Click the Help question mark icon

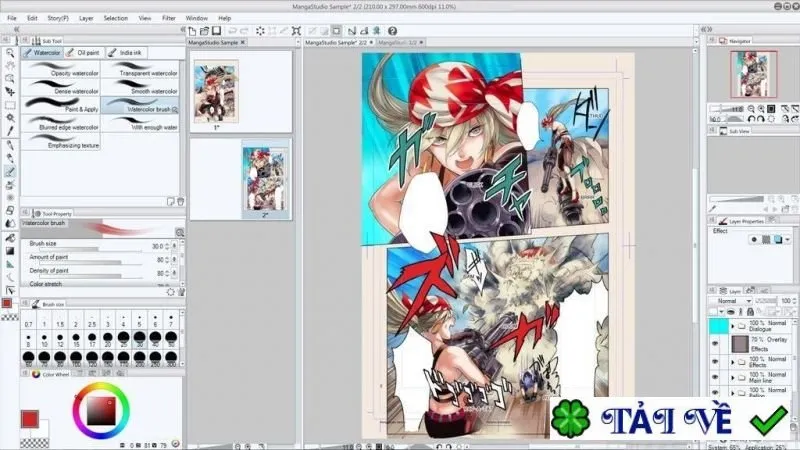[392, 31]
